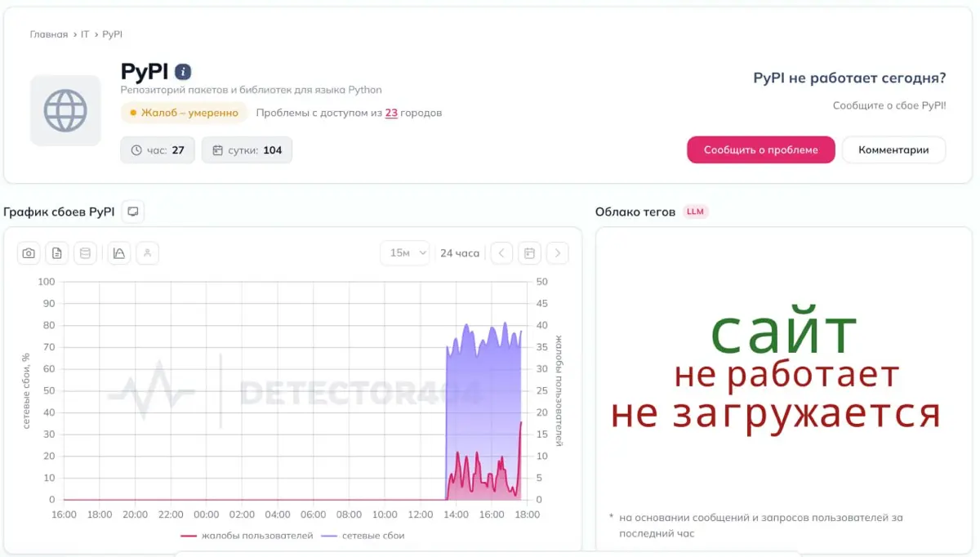The height and width of the screenshot is (557, 980).
Task: Click the Сообщить о проблеме button
Action: point(760,149)
